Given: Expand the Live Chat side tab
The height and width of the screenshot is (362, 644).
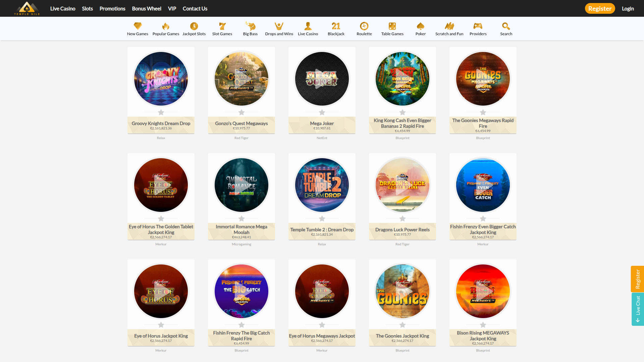Looking at the screenshot, I should [638, 309].
